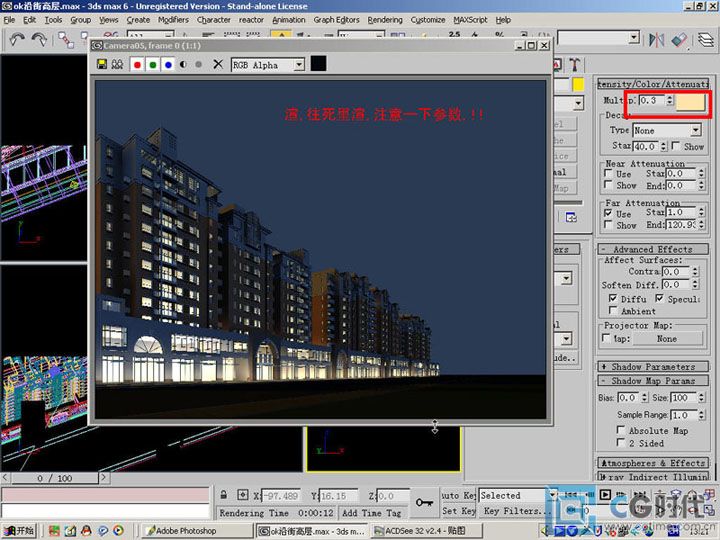
Task: Open the Graph Editors menu
Action: [336, 20]
